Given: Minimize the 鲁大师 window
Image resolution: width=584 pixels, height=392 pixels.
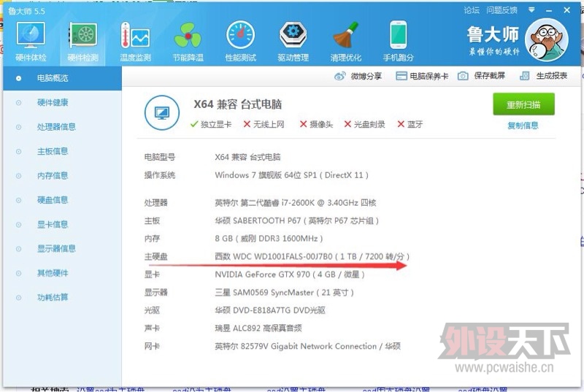Looking at the screenshot, I should [549, 10].
